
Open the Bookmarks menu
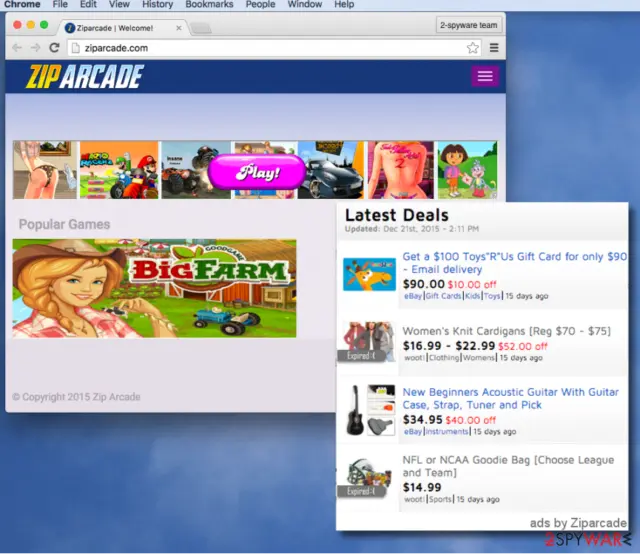tap(209, 4)
